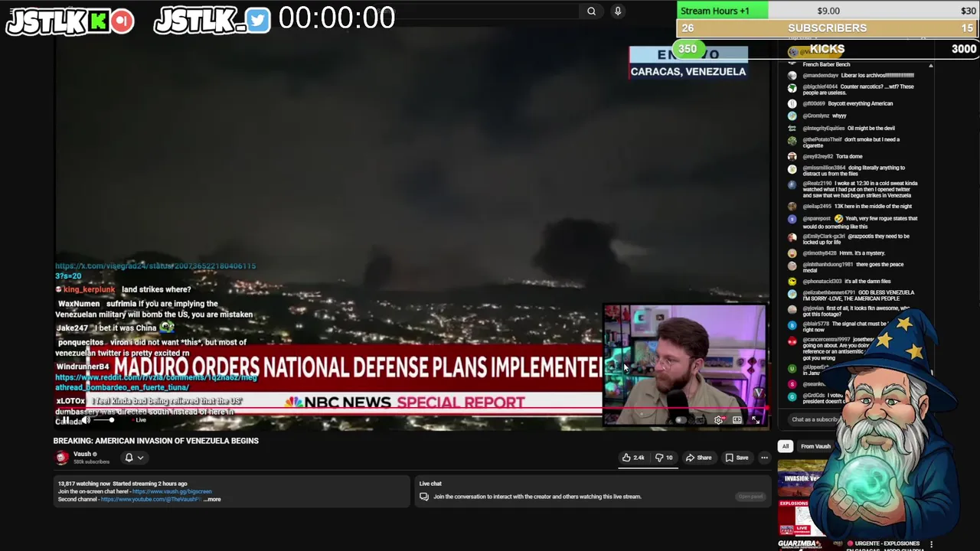This screenshot has width=980, height=551.
Task: Dislike the video with thumbs down
Action: click(664, 458)
